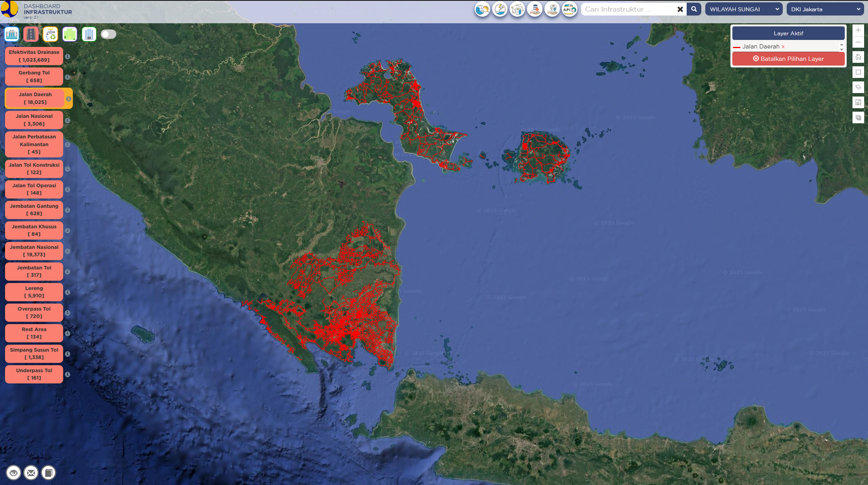
Task: Toggle the eye visibility icon at bottom
Action: point(14,473)
